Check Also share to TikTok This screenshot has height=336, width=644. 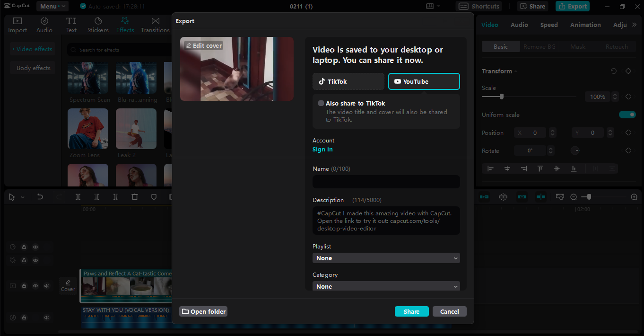pyautogui.click(x=321, y=103)
